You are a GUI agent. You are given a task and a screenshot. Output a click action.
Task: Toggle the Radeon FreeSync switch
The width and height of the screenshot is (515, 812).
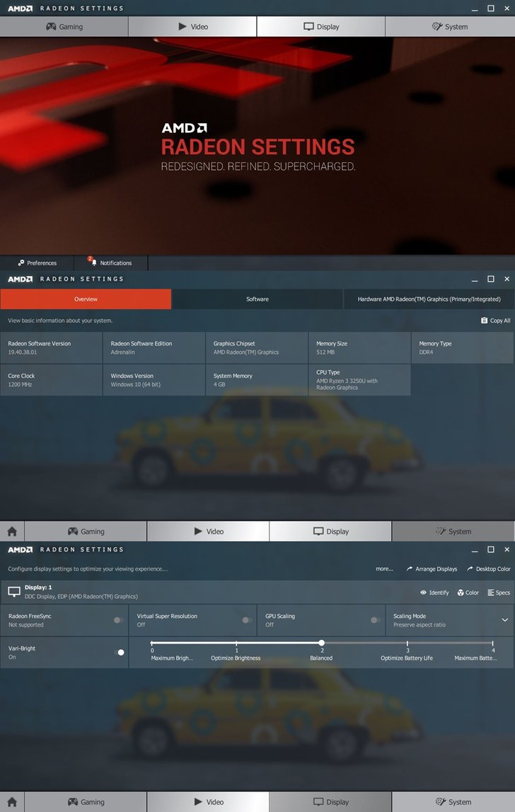tap(119, 620)
